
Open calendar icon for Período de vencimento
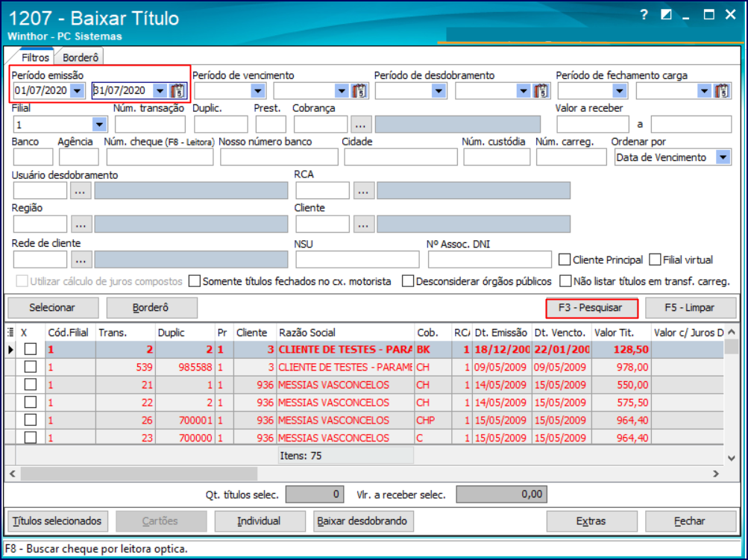359,91
